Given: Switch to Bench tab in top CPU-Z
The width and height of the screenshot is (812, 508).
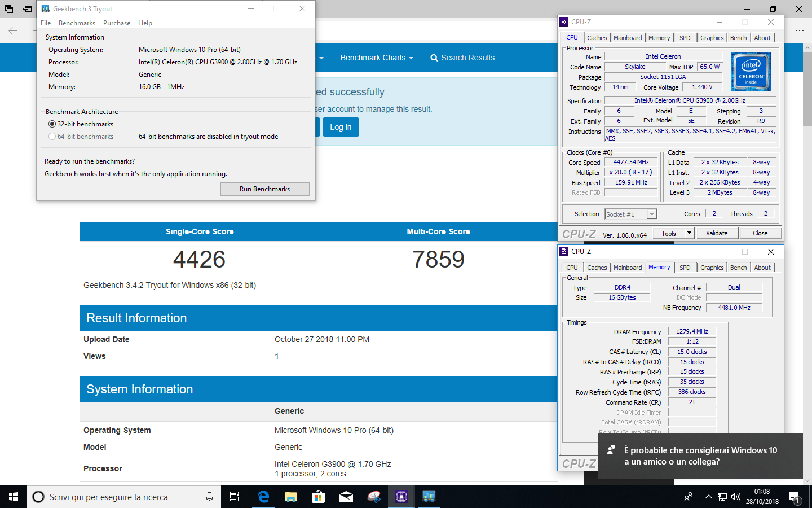Looking at the screenshot, I should (739, 38).
